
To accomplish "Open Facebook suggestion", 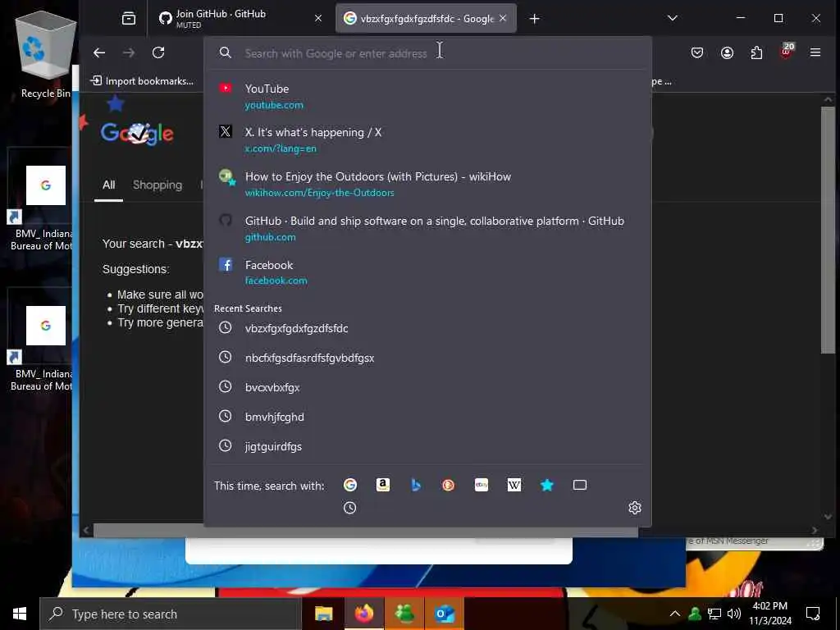I will [427, 272].
